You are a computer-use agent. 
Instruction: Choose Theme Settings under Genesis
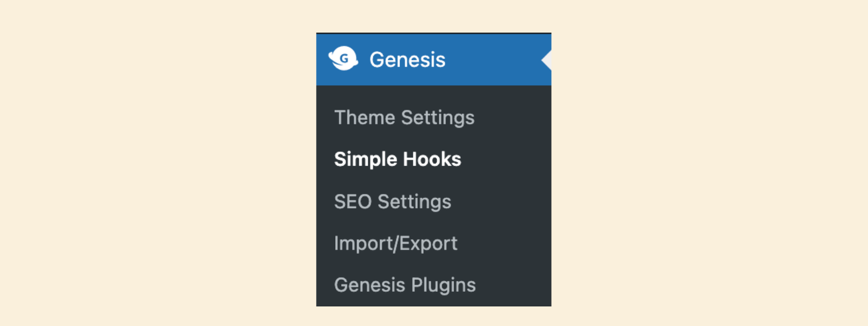pyautogui.click(x=404, y=117)
